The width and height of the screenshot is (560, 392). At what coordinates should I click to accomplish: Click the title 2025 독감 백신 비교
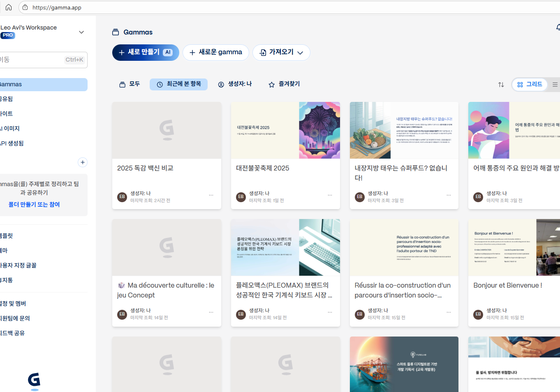[145, 168]
